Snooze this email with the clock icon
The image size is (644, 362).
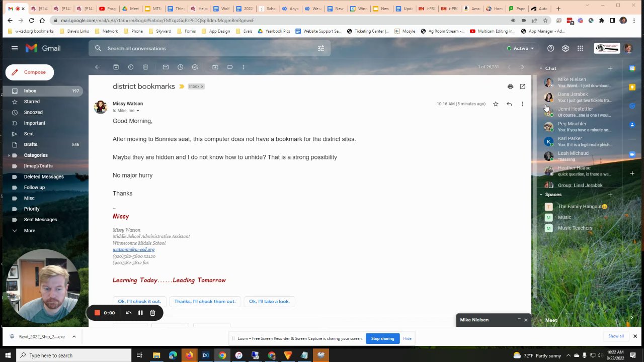[x=180, y=67]
